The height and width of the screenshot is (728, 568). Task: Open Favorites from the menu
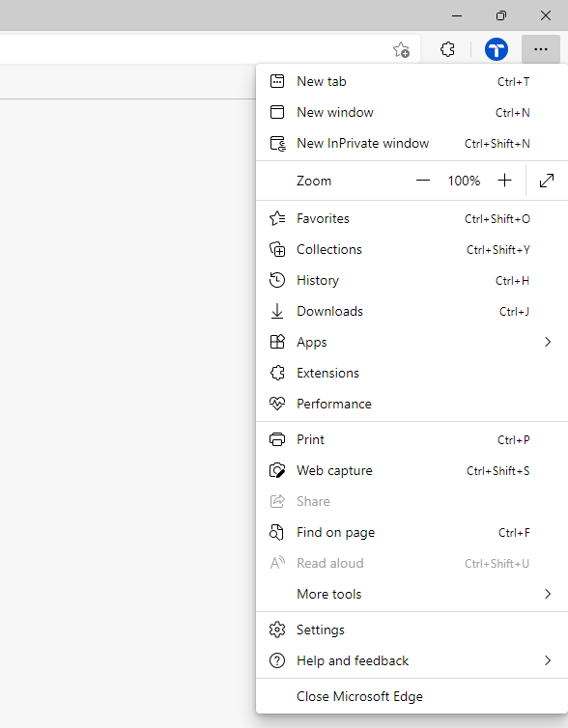point(412,218)
